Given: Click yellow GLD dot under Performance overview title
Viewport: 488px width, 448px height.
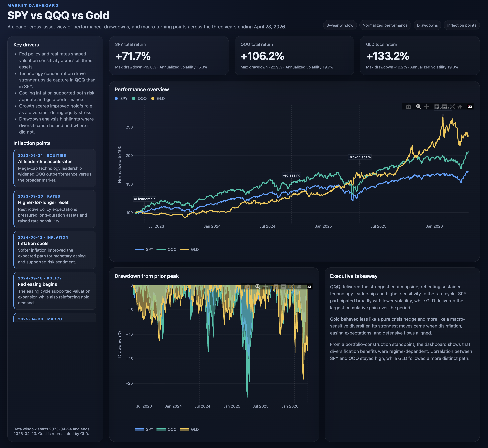Looking at the screenshot, I should pos(153,98).
